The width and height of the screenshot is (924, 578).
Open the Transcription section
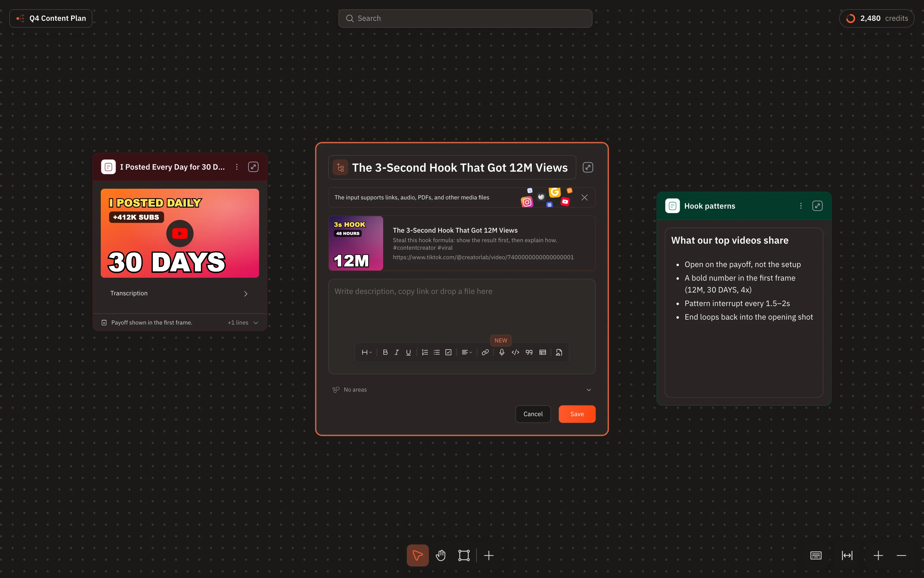179,293
